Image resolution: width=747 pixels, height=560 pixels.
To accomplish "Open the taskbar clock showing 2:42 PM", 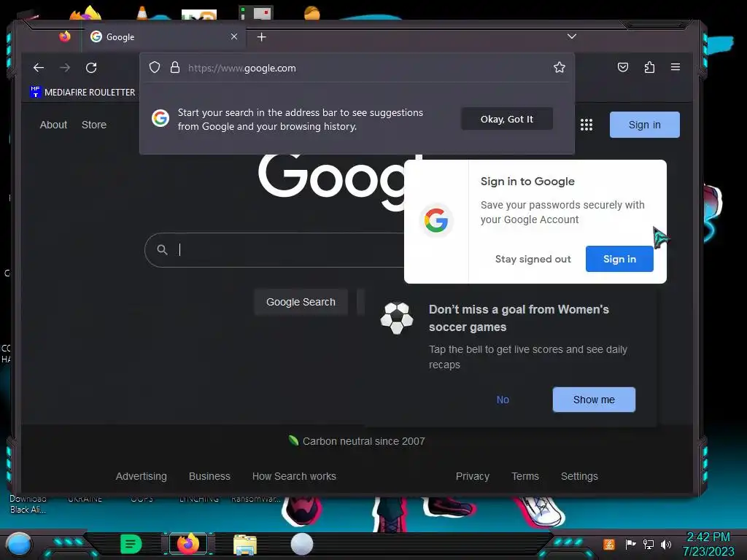I will [x=708, y=544].
